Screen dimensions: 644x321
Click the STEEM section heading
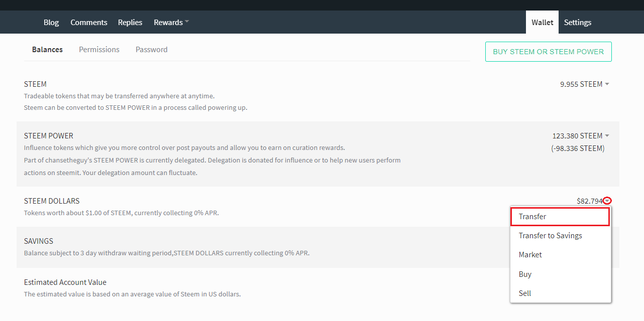point(35,84)
